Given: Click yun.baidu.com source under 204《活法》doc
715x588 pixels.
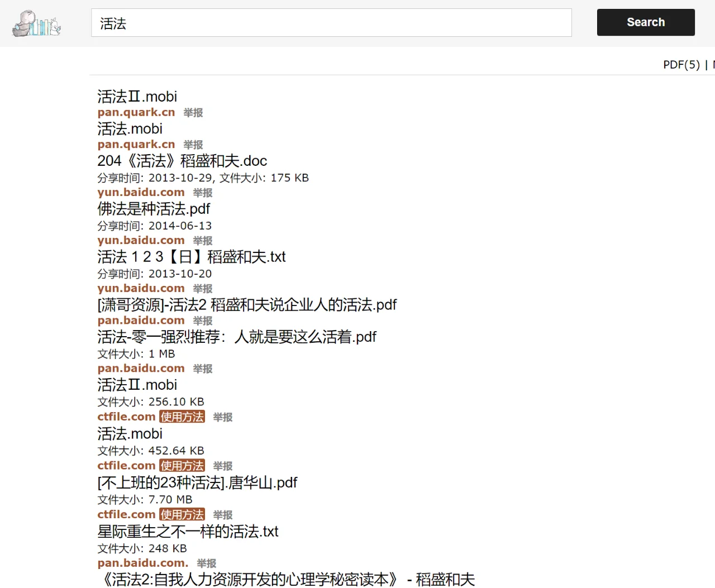Looking at the screenshot, I should [x=141, y=193].
